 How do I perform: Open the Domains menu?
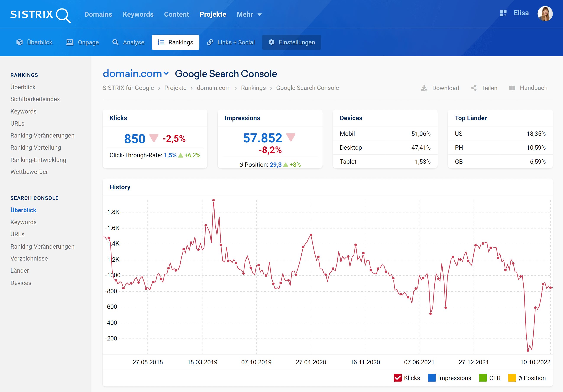pos(98,14)
